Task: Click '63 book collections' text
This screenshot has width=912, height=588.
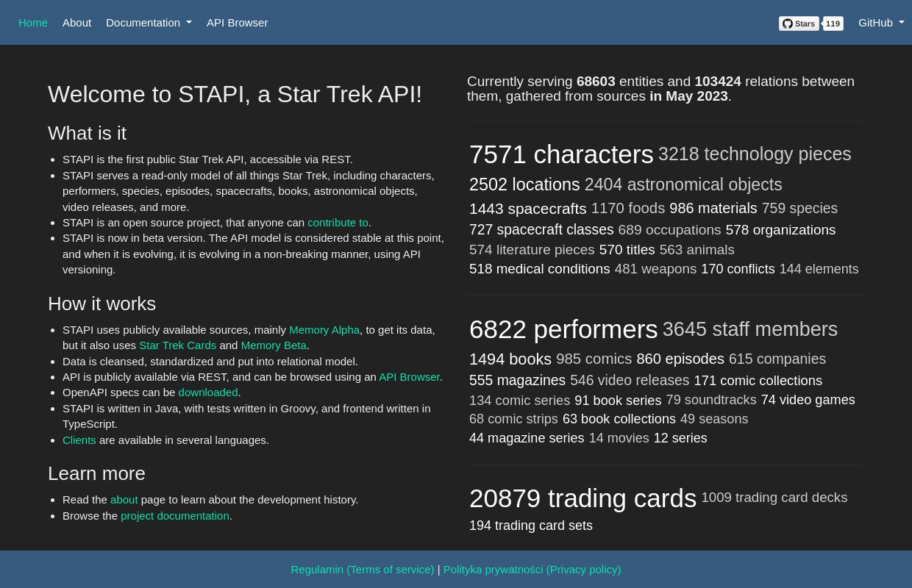Action: (x=619, y=419)
